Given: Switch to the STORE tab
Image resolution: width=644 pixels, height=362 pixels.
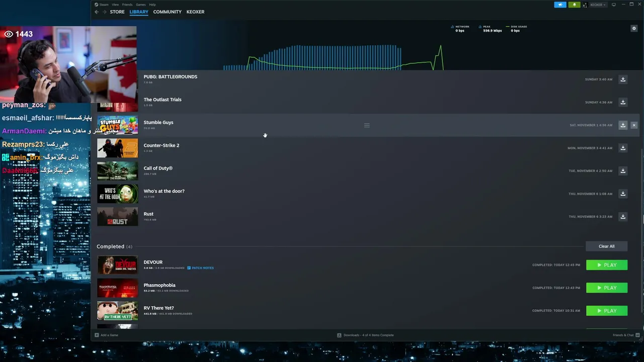Looking at the screenshot, I should (x=117, y=12).
